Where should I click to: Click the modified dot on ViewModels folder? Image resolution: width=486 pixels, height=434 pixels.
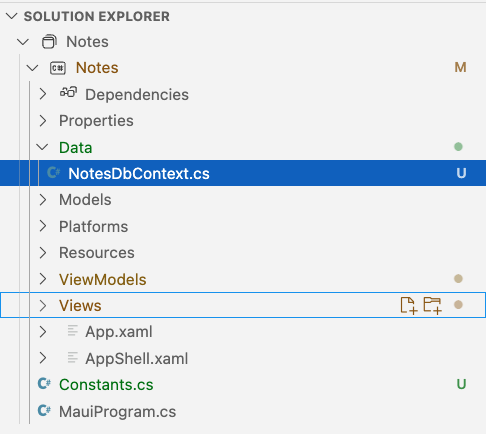458,279
